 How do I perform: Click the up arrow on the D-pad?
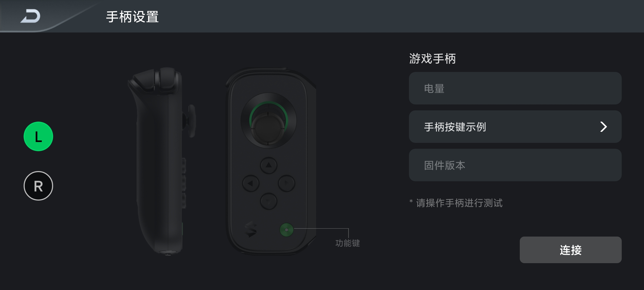click(269, 165)
